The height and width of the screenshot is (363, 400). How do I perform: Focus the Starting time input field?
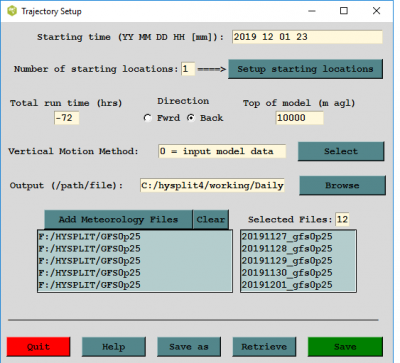(307, 37)
